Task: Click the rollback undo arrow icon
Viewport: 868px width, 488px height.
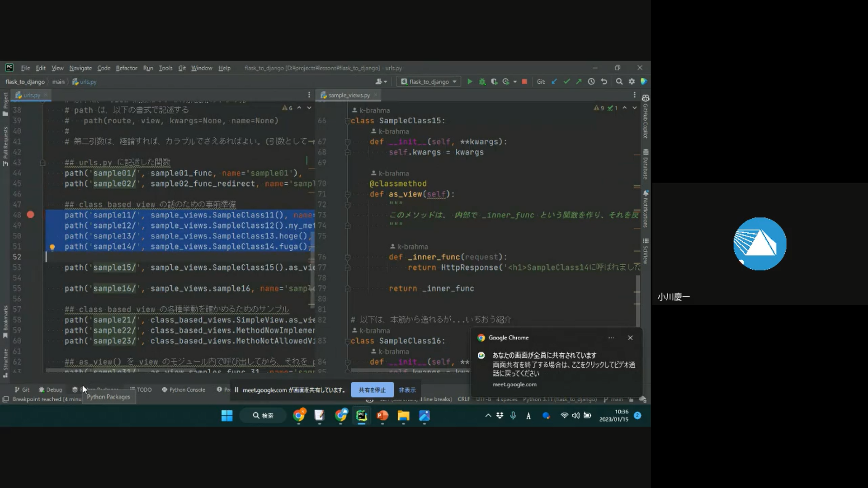Action: (x=604, y=82)
